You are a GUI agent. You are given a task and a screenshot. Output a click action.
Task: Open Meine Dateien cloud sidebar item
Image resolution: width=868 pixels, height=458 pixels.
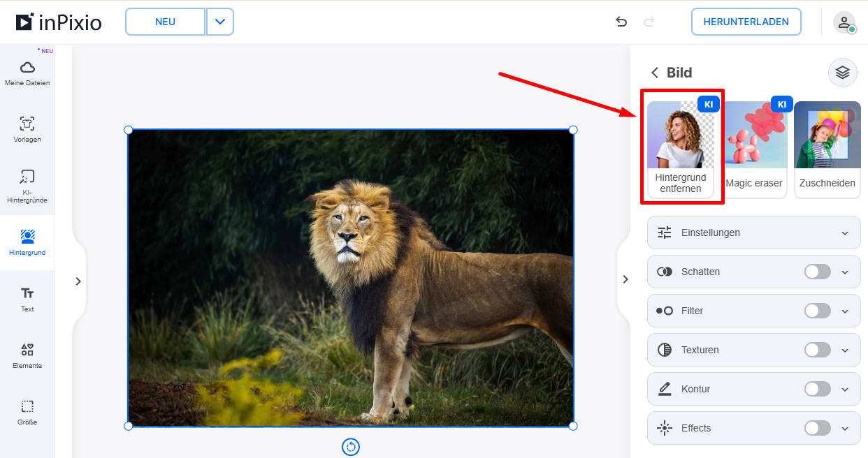tap(27, 73)
